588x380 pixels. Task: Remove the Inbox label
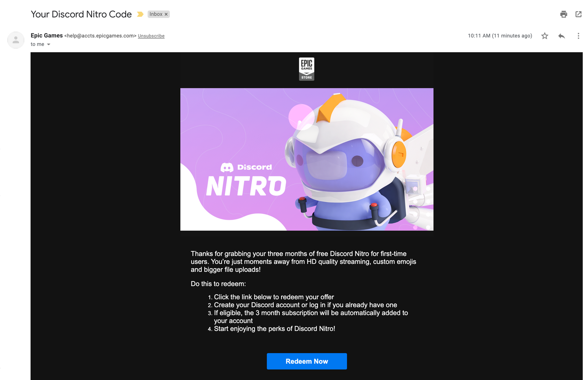(x=166, y=14)
